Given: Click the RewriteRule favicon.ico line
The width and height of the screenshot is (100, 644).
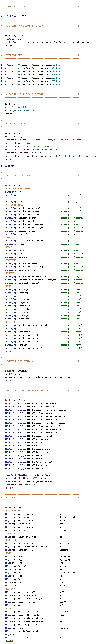Looking at the screenshot, I should coord(37,377).
